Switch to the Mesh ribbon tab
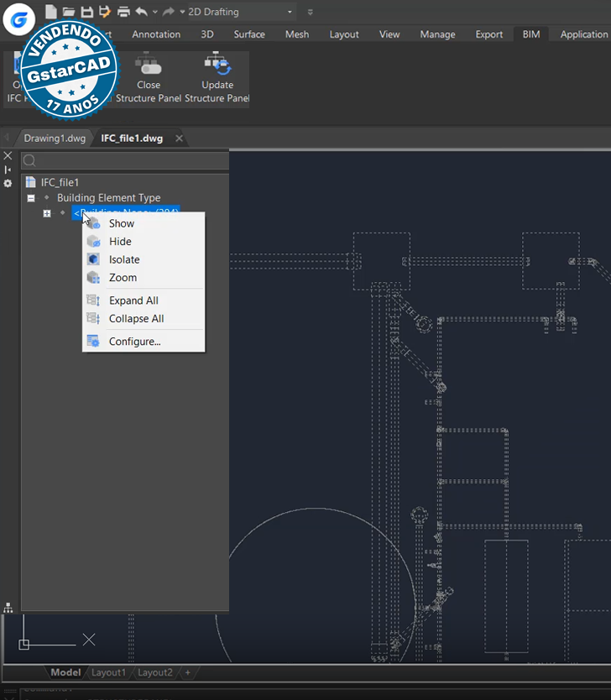The image size is (611, 700). pyautogui.click(x=297, y=34)
